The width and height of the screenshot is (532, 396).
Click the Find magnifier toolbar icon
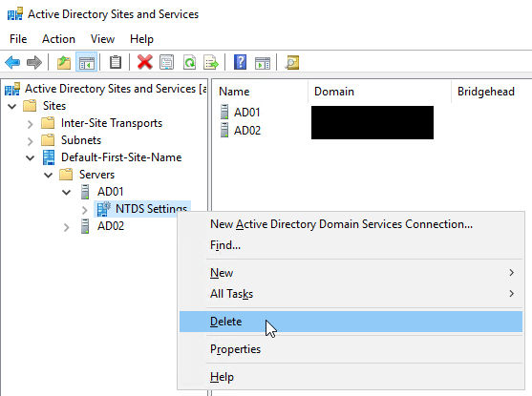tap(292, 62)
